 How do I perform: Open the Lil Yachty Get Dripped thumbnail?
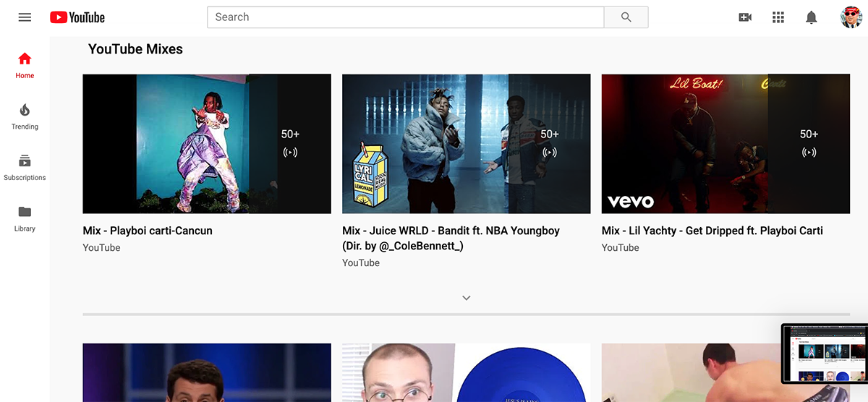tap(726, 143)
